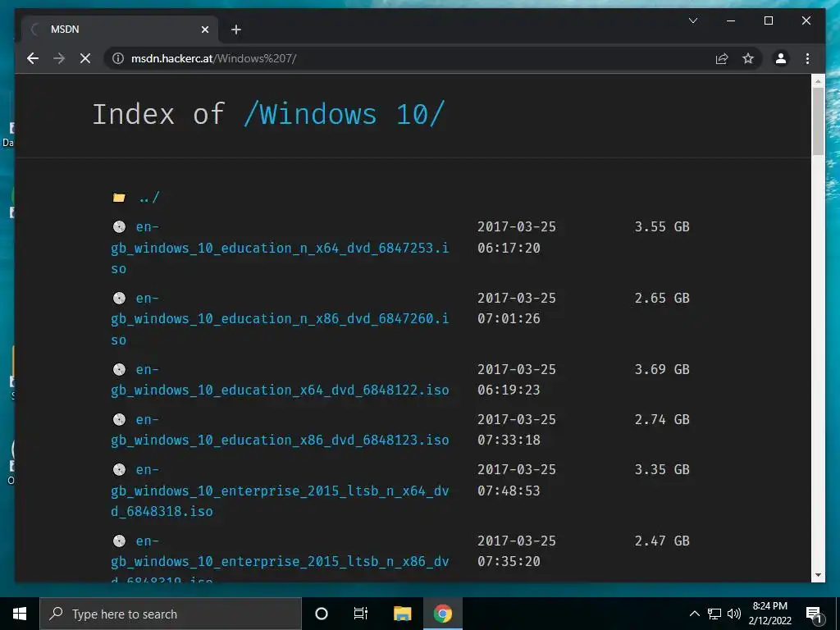The image size is (840, 630).
Task: Click disc icon for education_x64 iso
Action: [119, 369]
